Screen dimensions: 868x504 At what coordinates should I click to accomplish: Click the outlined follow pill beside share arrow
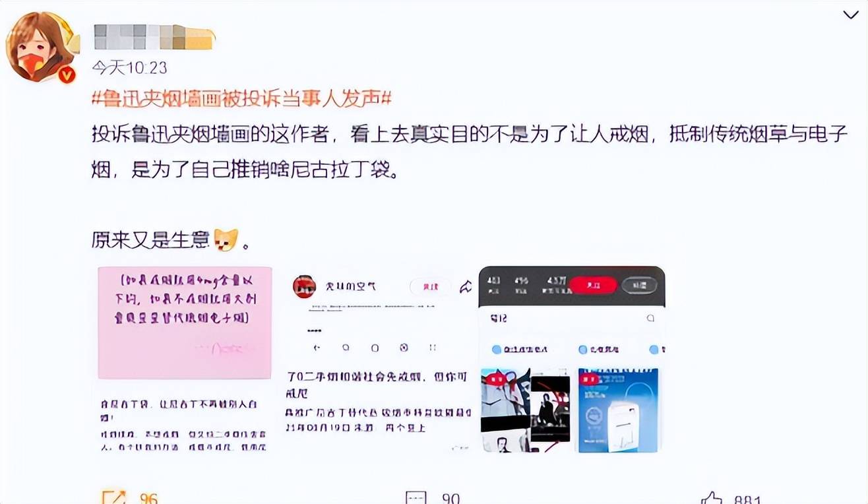coord(429,286)
